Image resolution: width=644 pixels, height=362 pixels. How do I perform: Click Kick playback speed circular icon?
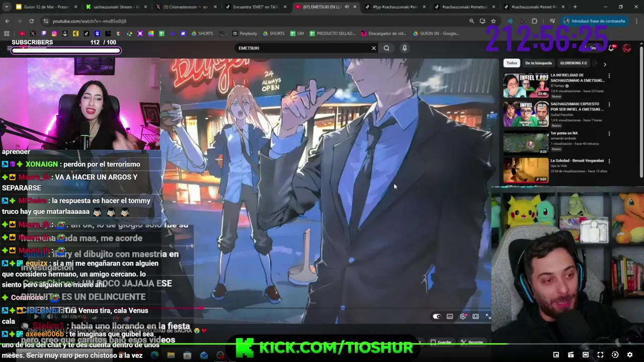click(615, 355)
